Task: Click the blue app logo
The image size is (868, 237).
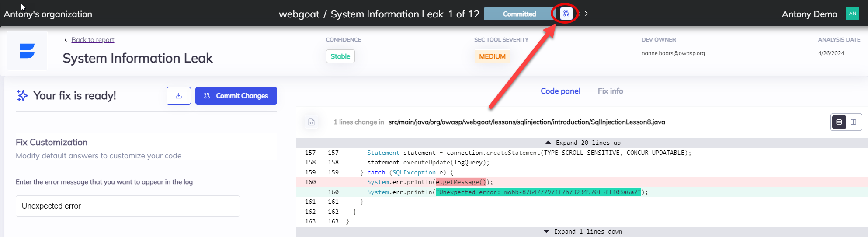Action: click(27, 51)
